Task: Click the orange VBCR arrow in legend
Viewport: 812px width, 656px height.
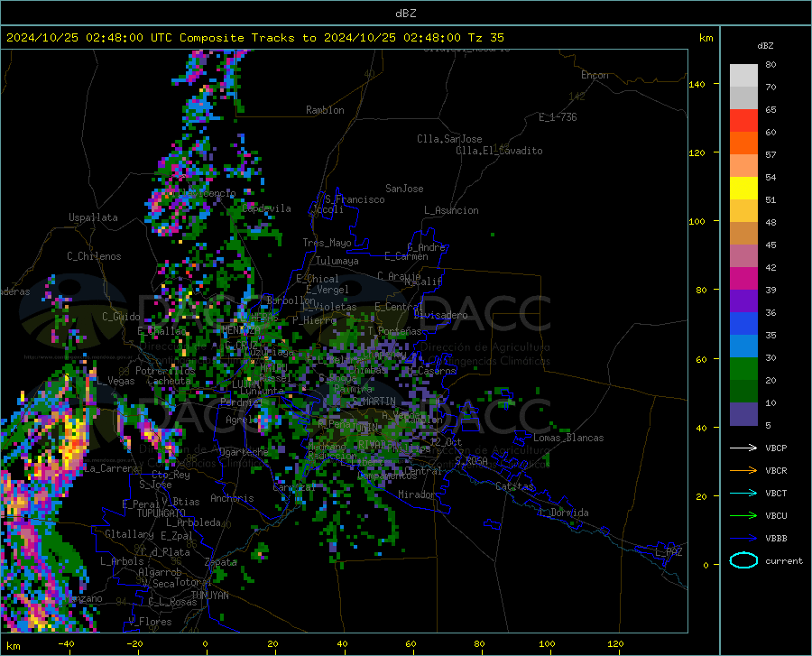Action: pos(743,471)
